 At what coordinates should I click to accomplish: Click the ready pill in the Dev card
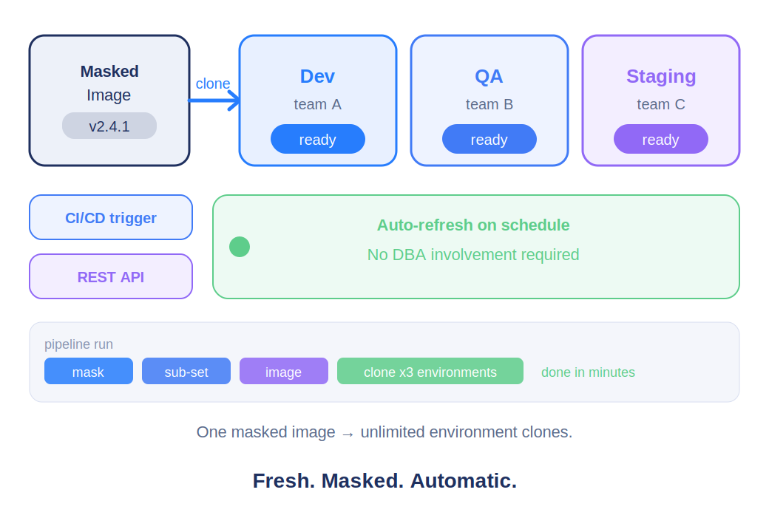(318, 139)
